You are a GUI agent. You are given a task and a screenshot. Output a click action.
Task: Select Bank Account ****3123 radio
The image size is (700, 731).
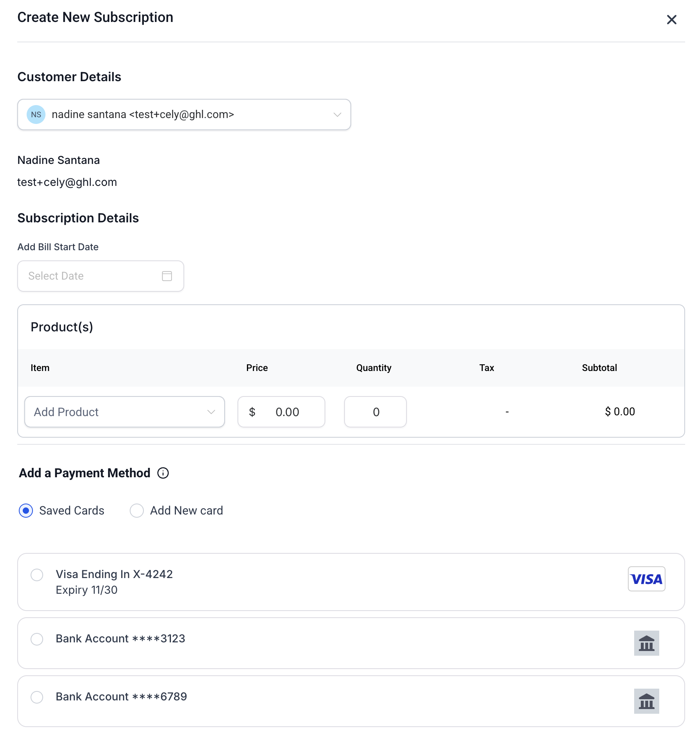[37, 639]
